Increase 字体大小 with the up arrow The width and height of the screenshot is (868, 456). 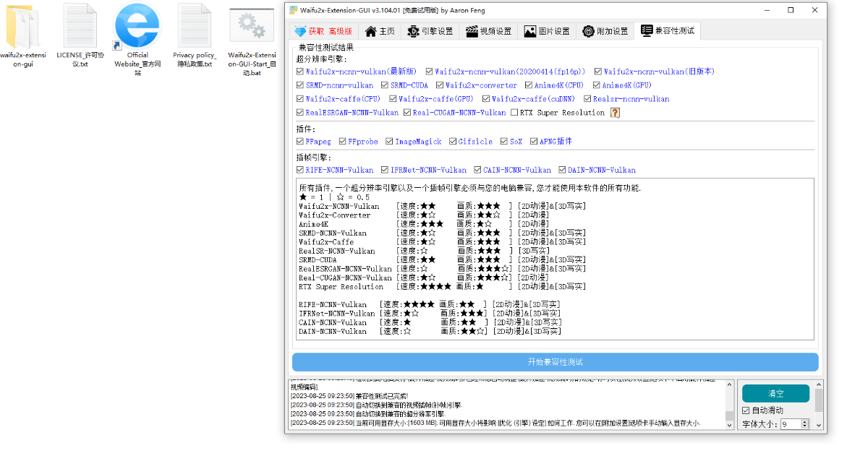click(x=805, y=422)
